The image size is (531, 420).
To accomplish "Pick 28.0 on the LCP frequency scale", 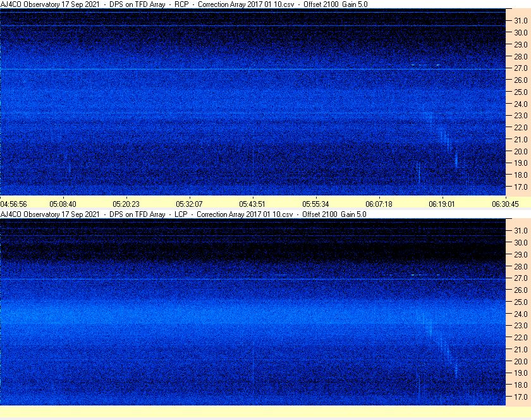I will 521,266.
